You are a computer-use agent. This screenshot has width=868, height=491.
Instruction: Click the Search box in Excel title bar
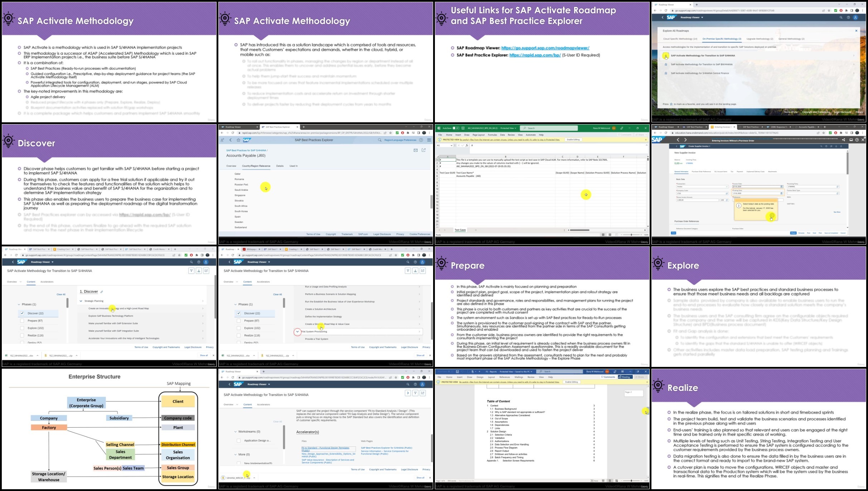tap(549, 128)
